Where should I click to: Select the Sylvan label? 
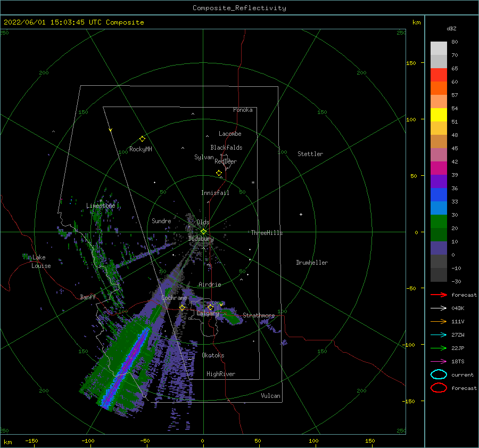(x=204, y=157)
